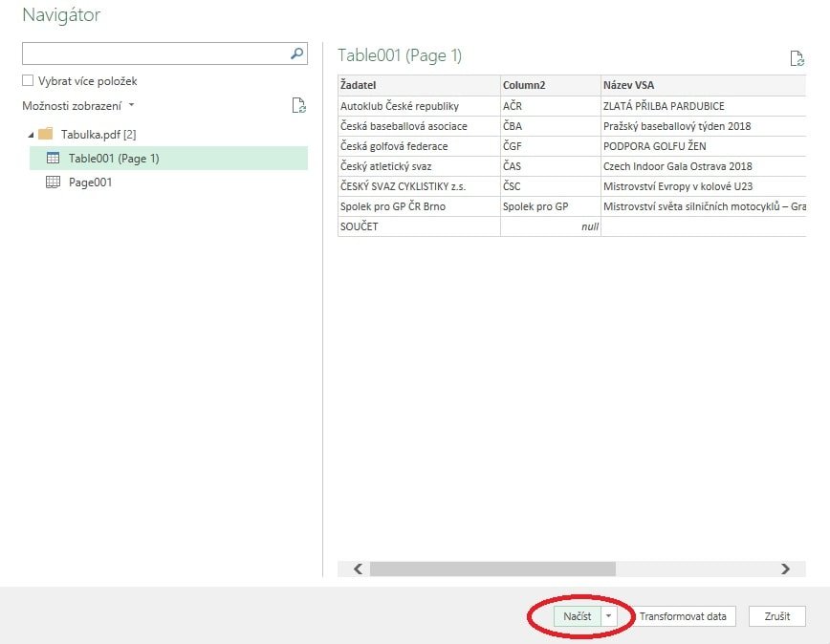
Task: Click the preview scrollbar left arrow
Action: click(358, 569)
